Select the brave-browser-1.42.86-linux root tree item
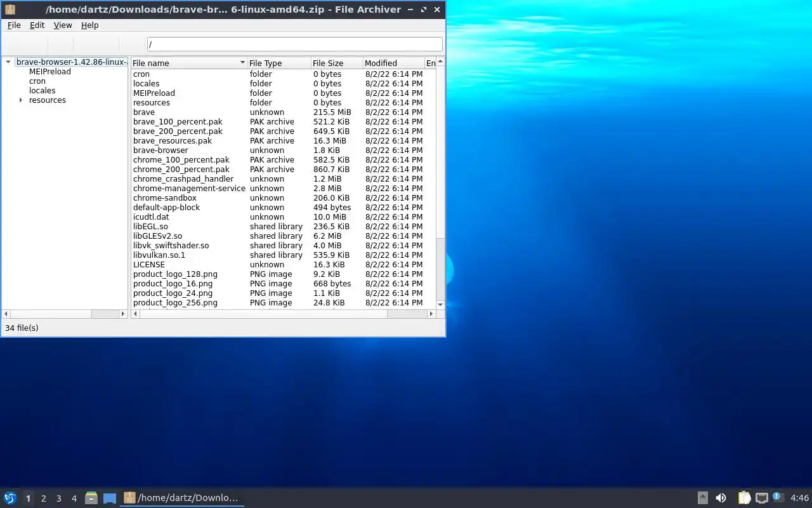Screen dimensions: 812x508 click(x=71, y=62)
